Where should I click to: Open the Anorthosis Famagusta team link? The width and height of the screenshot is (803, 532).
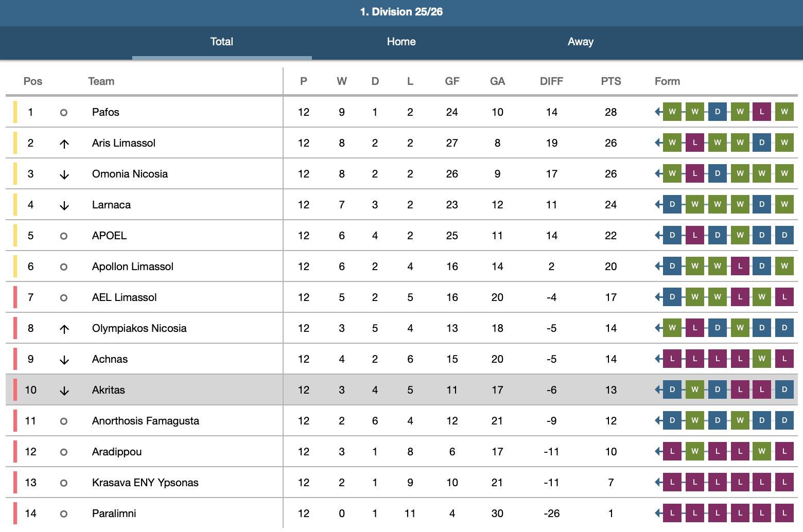tap(145, 421)
